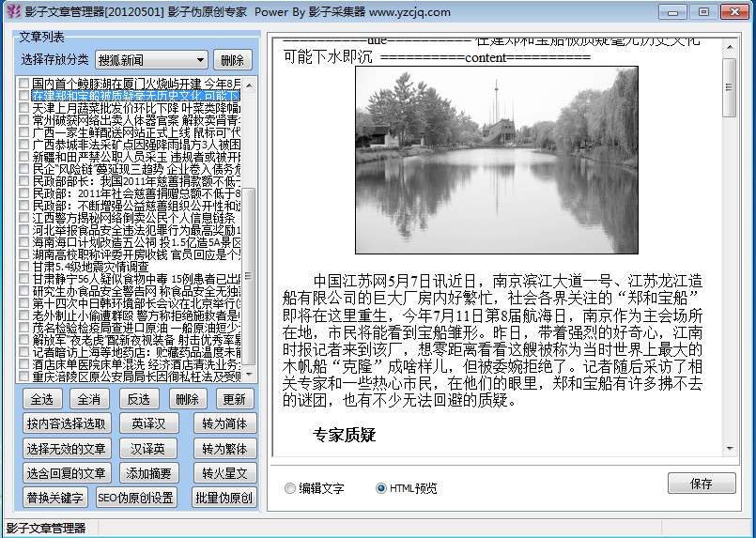Click 选含回复的文章 button
The height and width of the screenshot is (538, 756).
click(x=67, y=473)
